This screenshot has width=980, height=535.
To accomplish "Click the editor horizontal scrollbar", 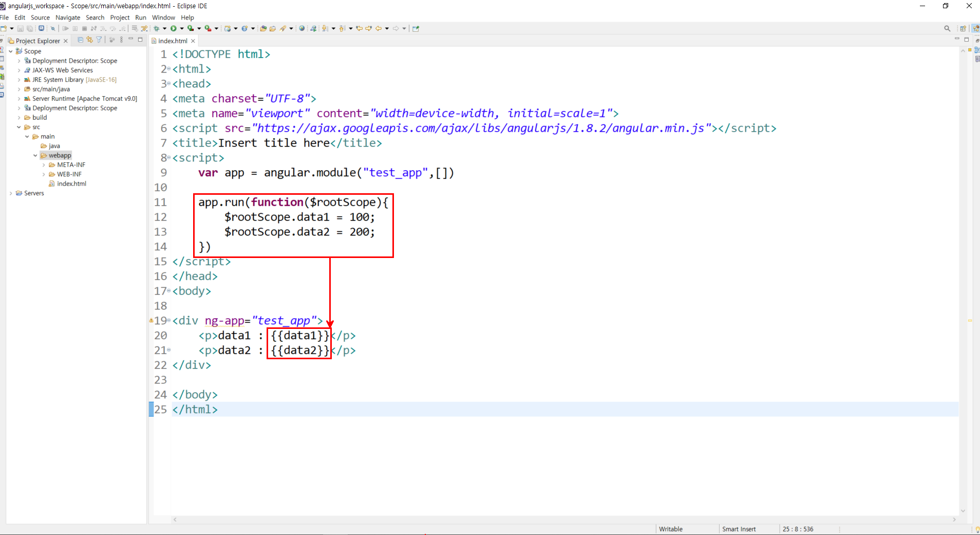I will (x=564, y=520).
